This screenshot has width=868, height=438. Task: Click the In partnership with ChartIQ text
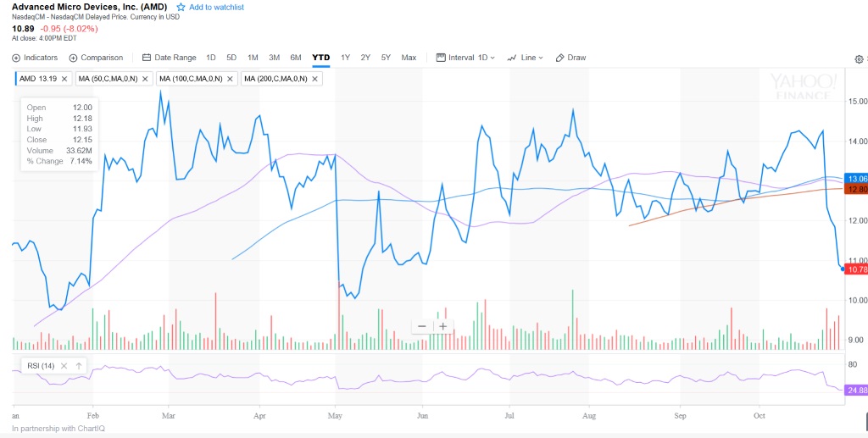(58, 428)
